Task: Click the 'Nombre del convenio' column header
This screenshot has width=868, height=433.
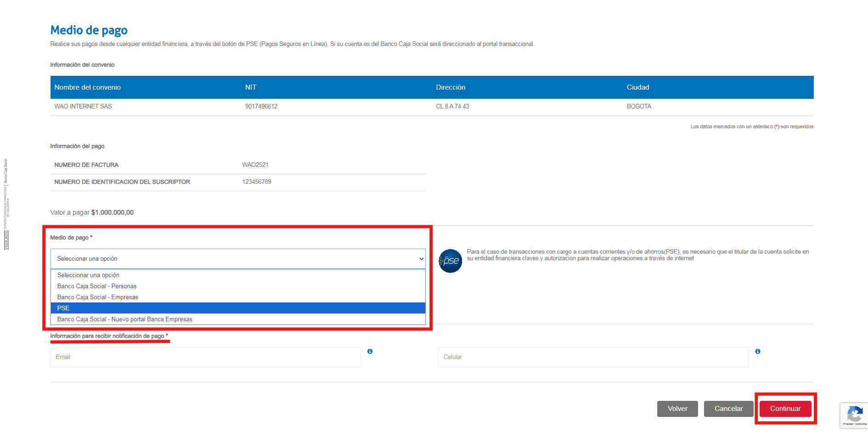Action: click(87, 87)
